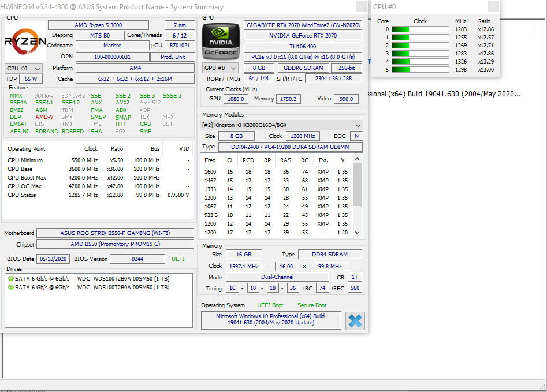
Task: Click the 7 nm process field
Action: [180, 25]
